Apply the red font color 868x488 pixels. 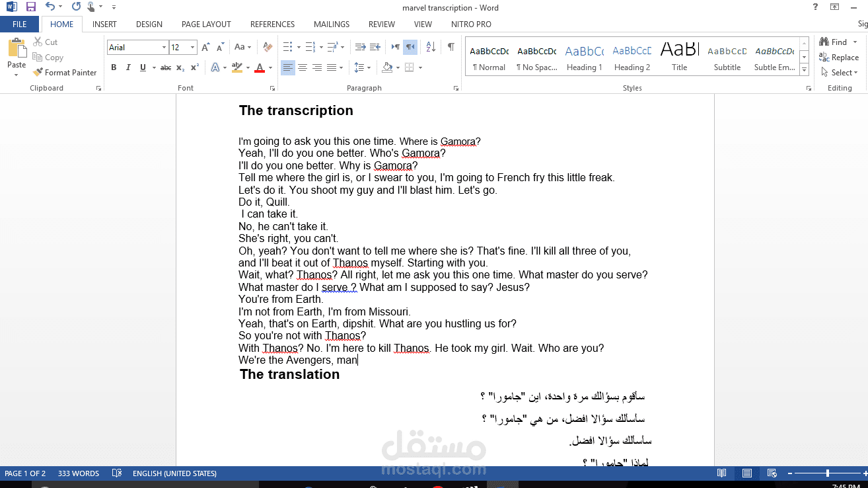pyautogui.click(x=260, y=67)
